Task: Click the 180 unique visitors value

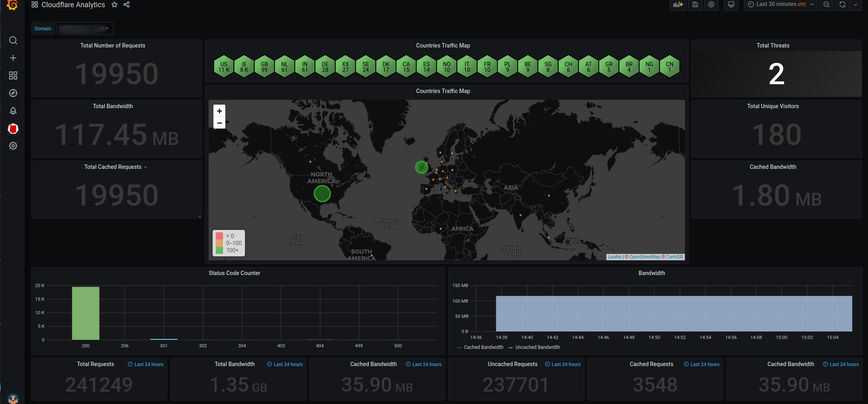Action: 777,135
